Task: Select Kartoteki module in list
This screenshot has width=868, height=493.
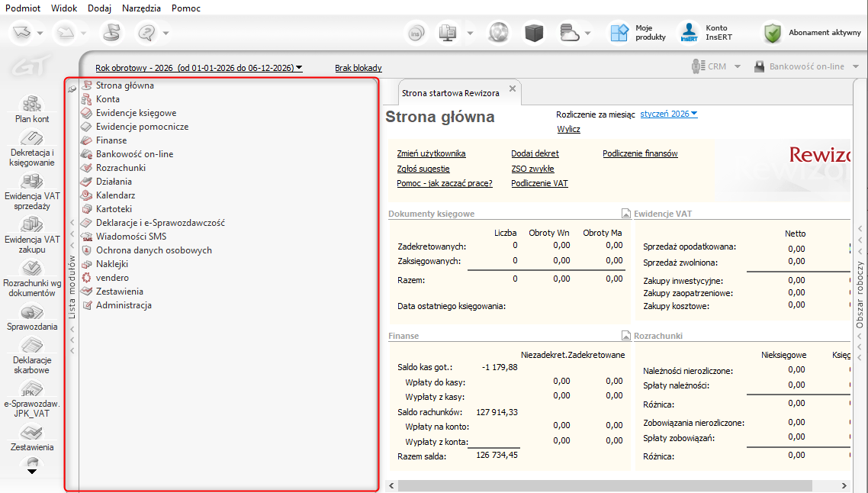Action: click(x=114, y=209)
